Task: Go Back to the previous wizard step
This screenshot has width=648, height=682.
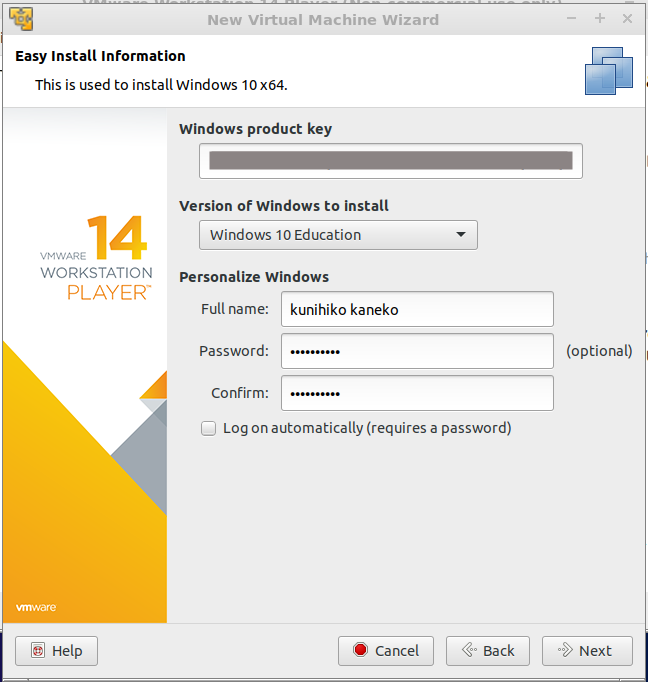Action: point(488,651)
